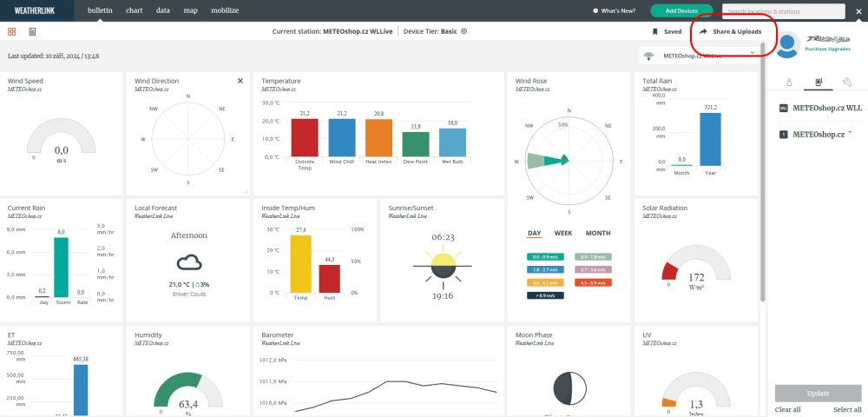Click the Saved bookmark icon
The image size is (868, 417).
[655, 31]
